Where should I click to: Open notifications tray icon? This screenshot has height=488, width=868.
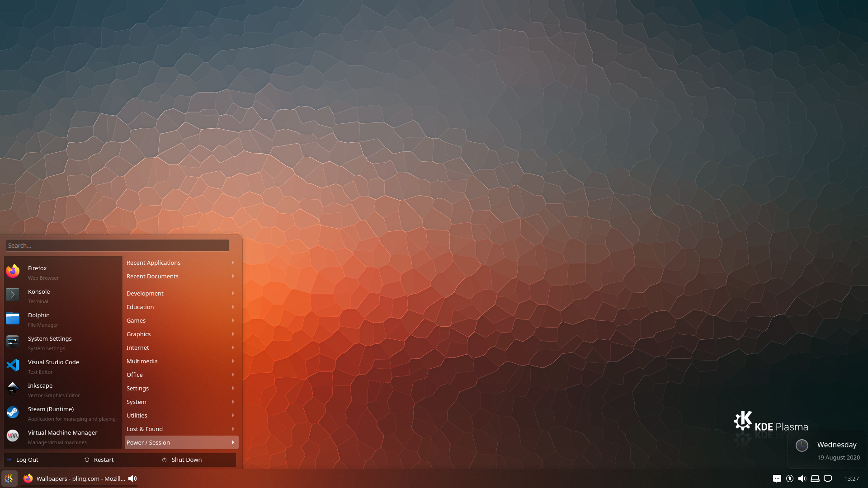click(x=777, y=479)
